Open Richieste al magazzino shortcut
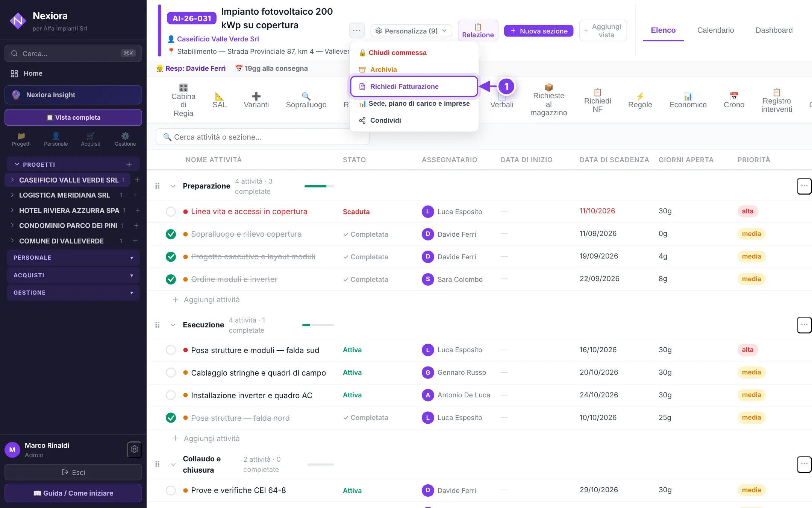The image size is (812, 508). 548,100
